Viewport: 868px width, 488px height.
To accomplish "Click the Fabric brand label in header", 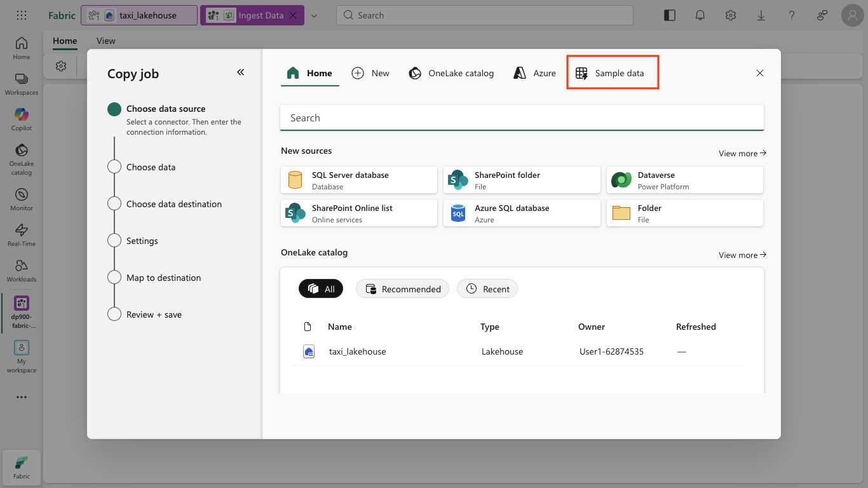I will [x=62, y=15].
